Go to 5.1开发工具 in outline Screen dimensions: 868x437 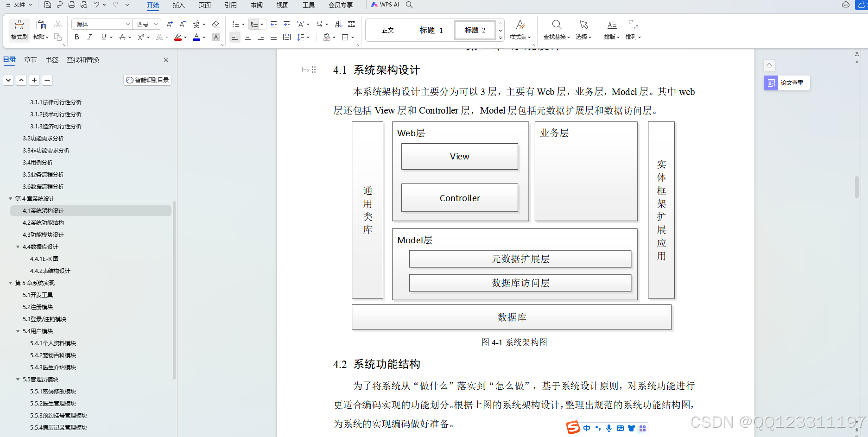pyautogui.click(x=38, y=295)
